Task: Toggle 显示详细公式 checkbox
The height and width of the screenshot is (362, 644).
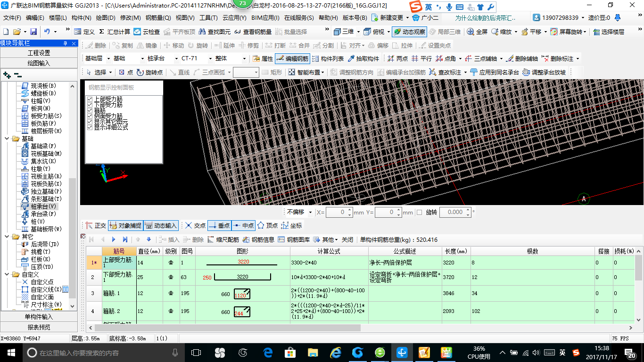Action: [90, 128]
